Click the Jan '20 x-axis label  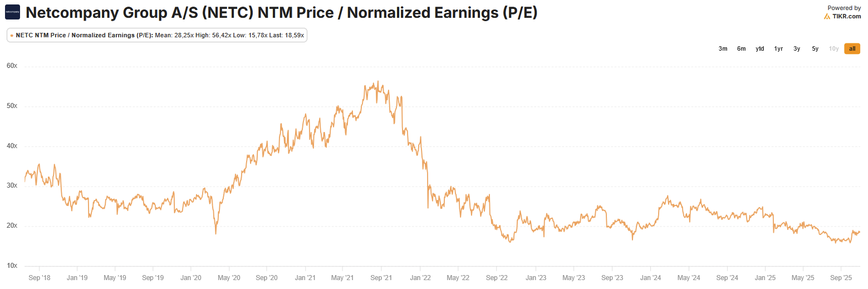click(x=191, y=277)
